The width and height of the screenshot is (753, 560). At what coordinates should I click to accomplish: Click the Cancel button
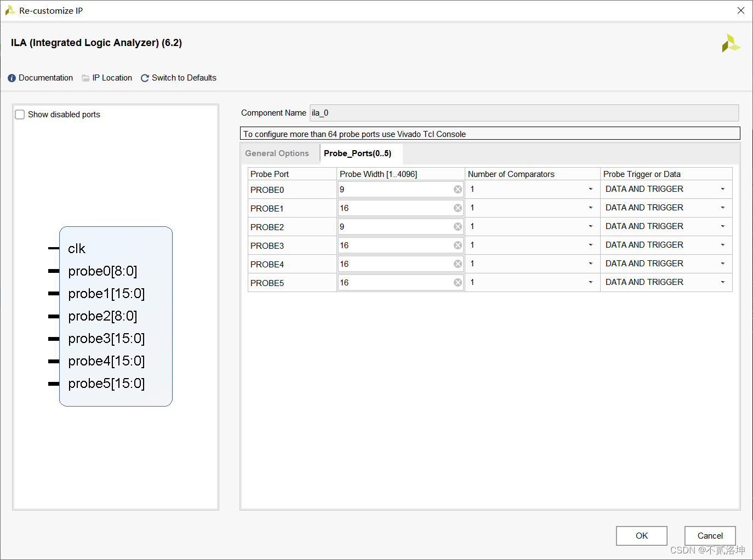pos(710,536)
